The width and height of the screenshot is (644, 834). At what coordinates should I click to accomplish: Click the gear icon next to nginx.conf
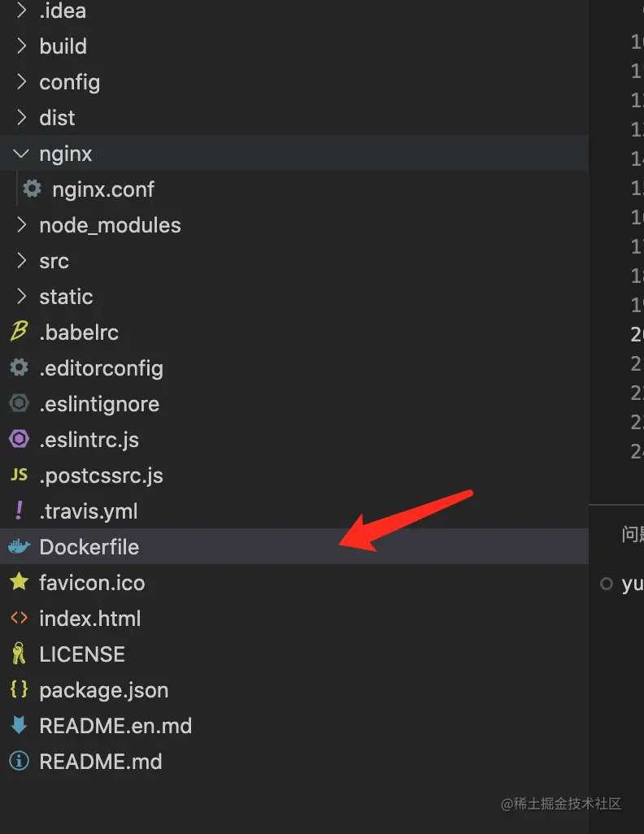pyautogui.click(x=32, y=189)
